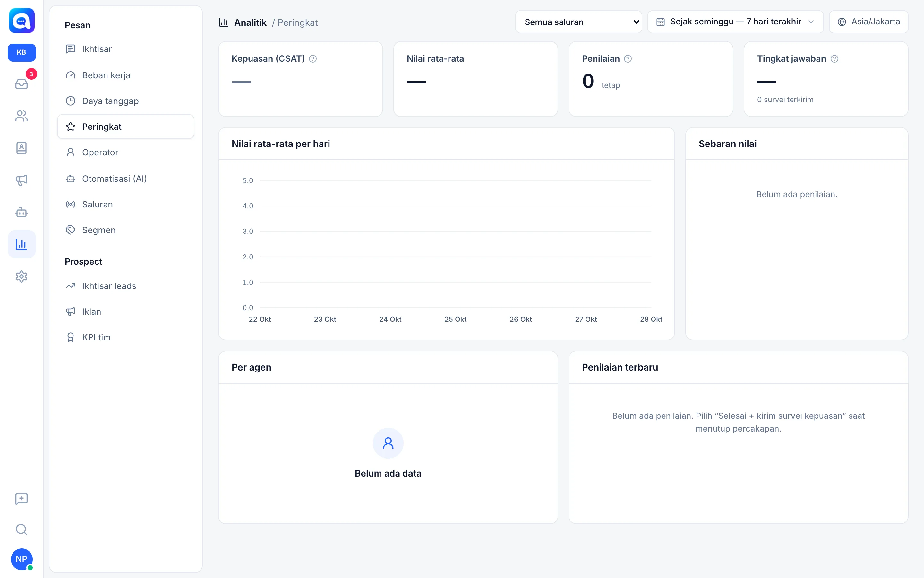Screen dimensions: 924x578
Task: Open the search magnifier icon
Action: [x=22, y=530]
